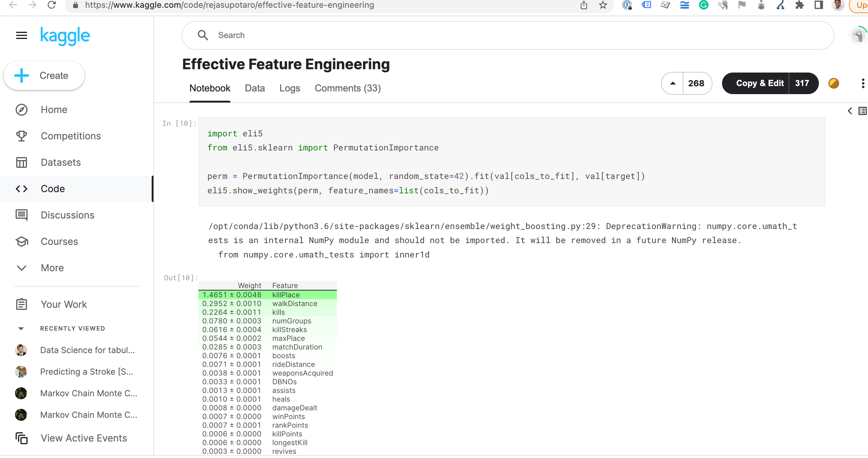Bookmark this page using the star icon

(603, 5)
